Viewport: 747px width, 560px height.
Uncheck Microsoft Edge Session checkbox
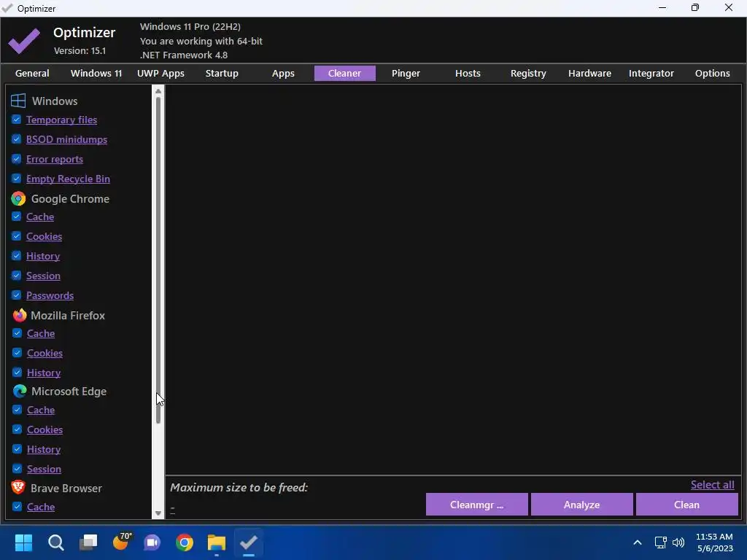point(18,469)
